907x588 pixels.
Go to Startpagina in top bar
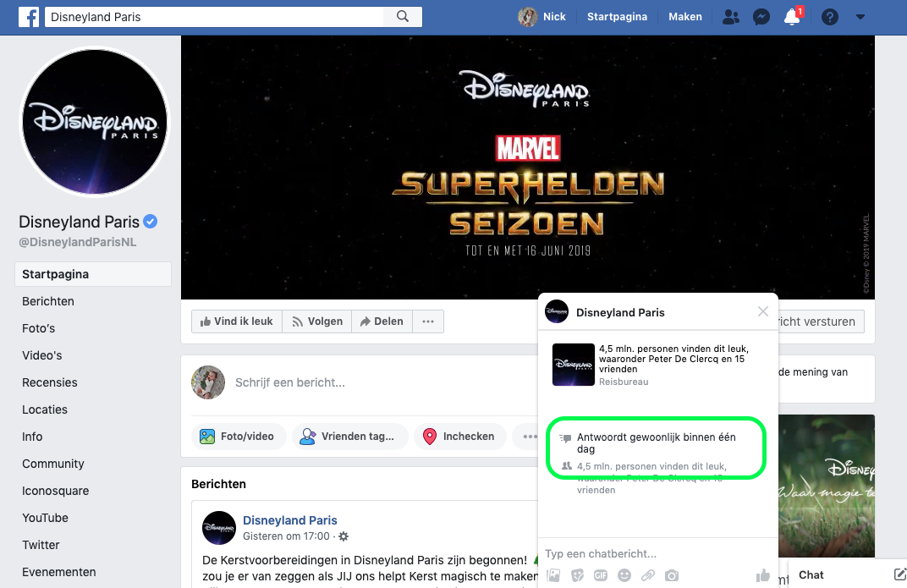617,17
